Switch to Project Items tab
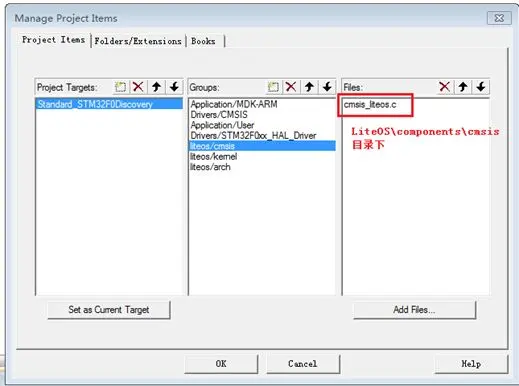 [x=53, y=40]
